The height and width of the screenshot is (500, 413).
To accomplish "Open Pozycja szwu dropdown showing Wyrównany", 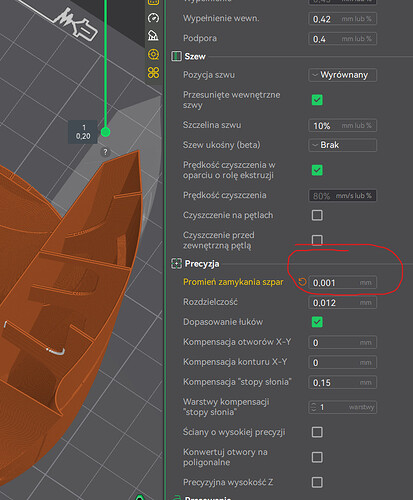I will [x=343, y=75].
